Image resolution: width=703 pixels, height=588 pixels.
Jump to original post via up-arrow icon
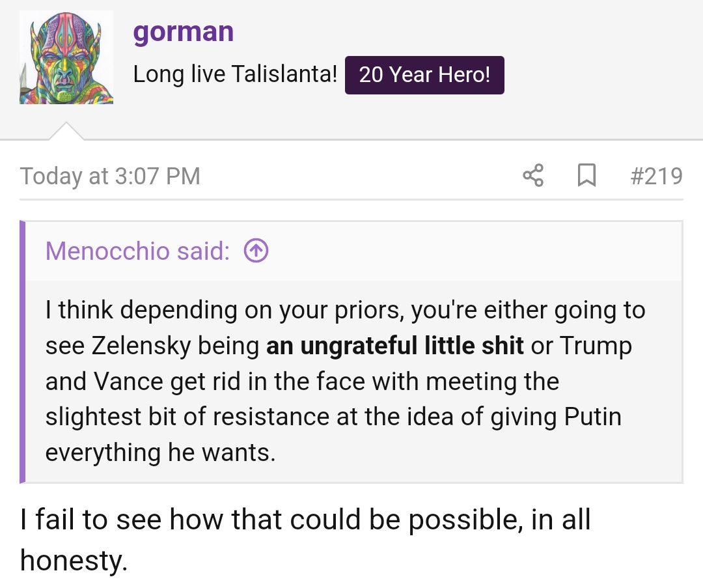coord(256,251)
